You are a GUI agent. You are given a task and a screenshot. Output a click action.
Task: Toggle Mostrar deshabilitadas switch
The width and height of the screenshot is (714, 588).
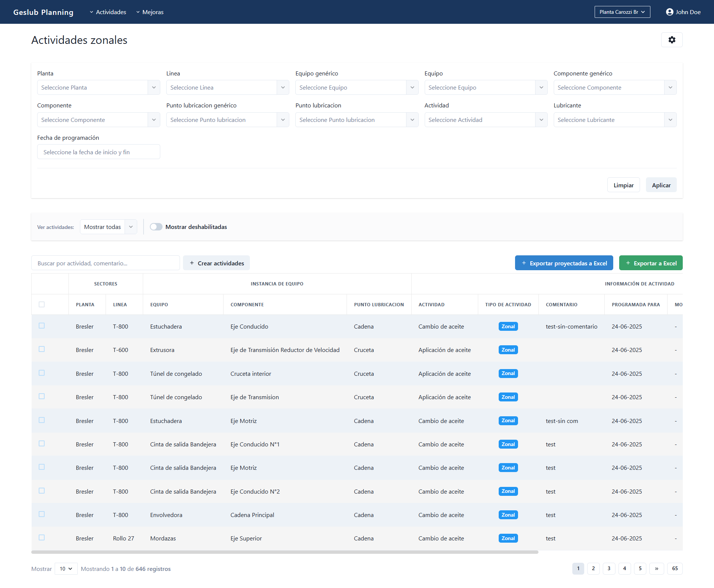coord(156,227)
